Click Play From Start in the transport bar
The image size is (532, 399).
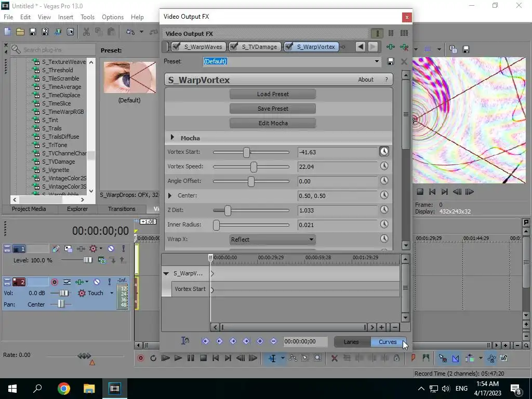[x=166, y=358]
